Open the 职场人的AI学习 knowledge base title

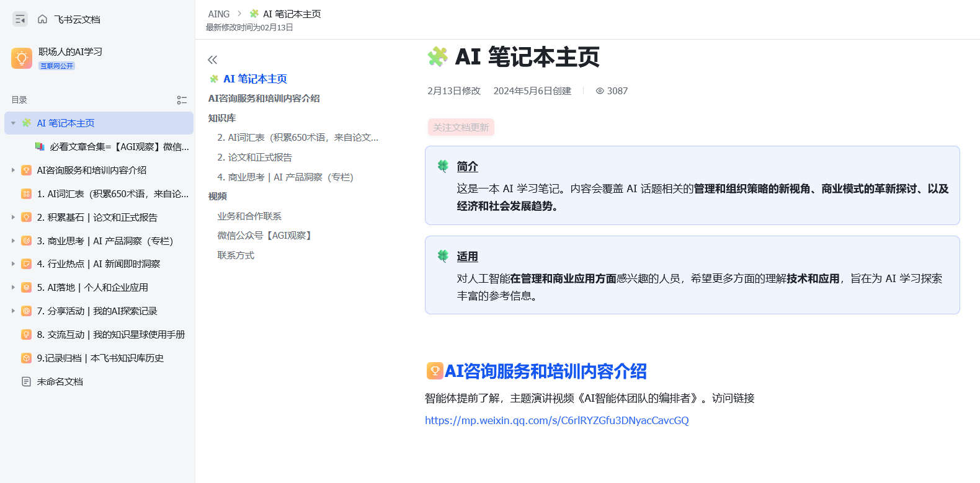click(x=70, y=51)
